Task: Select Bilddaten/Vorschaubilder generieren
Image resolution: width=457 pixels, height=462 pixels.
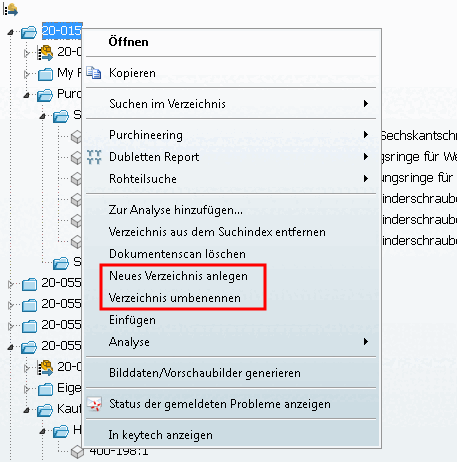Action: (x=205, y=373)
